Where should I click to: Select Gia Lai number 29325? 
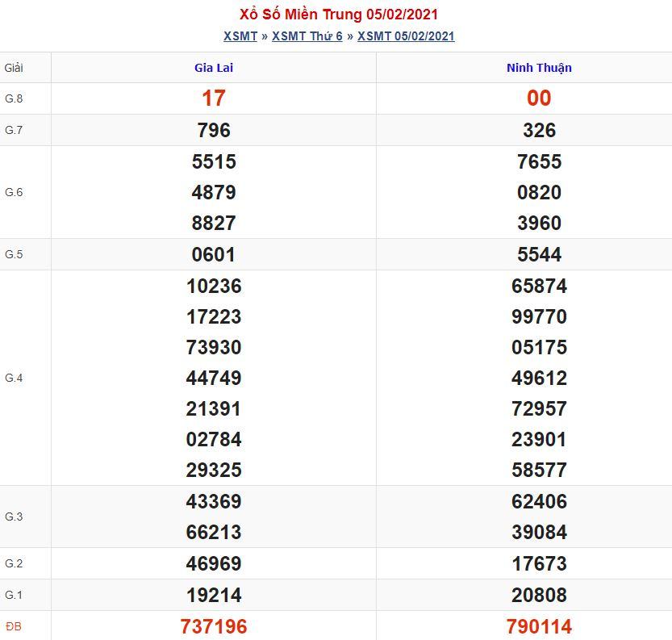point(214,471)
